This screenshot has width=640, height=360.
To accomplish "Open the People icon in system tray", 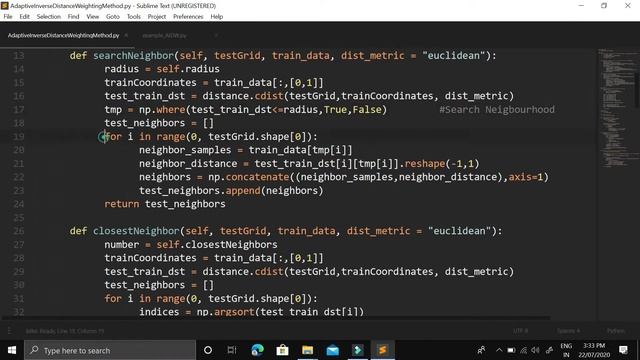I will click(x=482, y=350).
